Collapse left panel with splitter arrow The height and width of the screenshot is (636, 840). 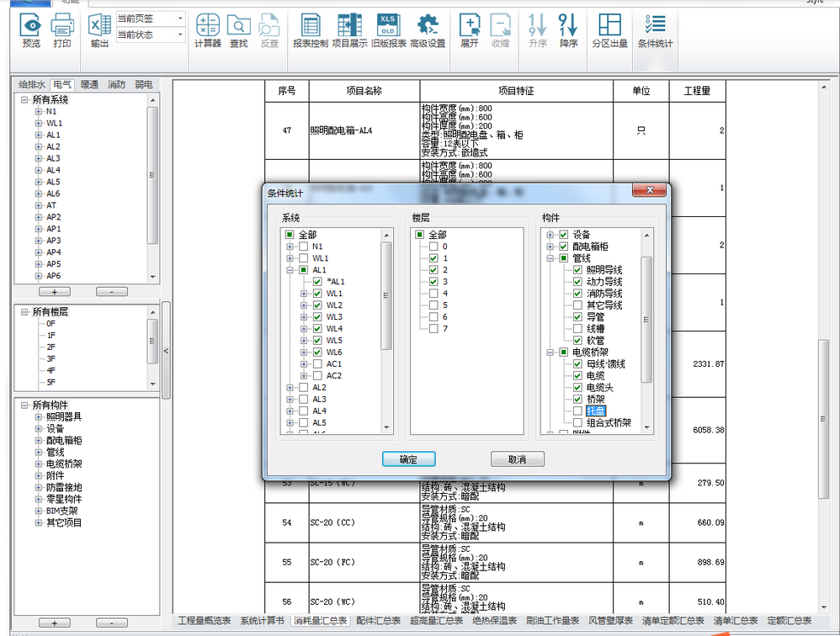coord(166,351)
